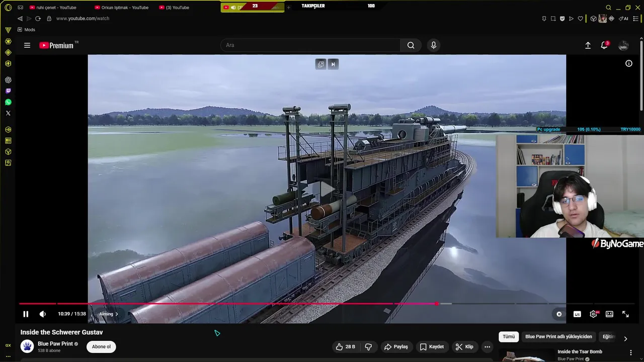644x362 pixels.
Task: Open the notifications bell with 3 alerts
Action: click(604, 45)
